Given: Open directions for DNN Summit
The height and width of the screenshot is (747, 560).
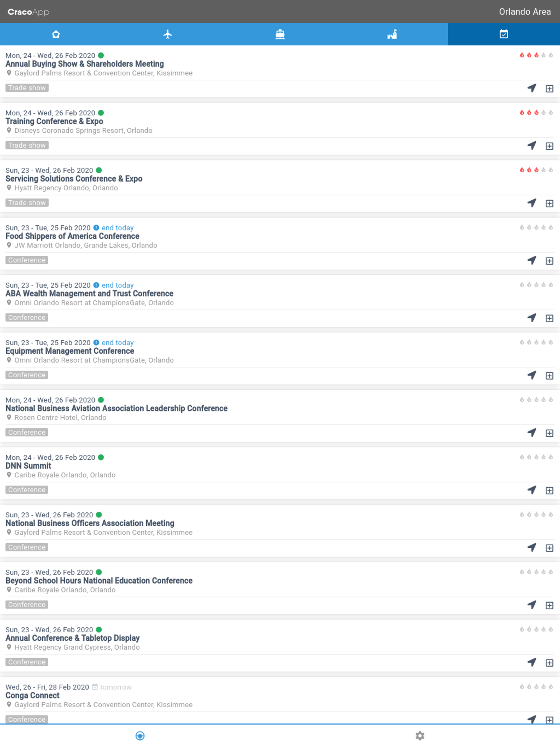Looking at the screenshot, I should click(x=531, y=490).
